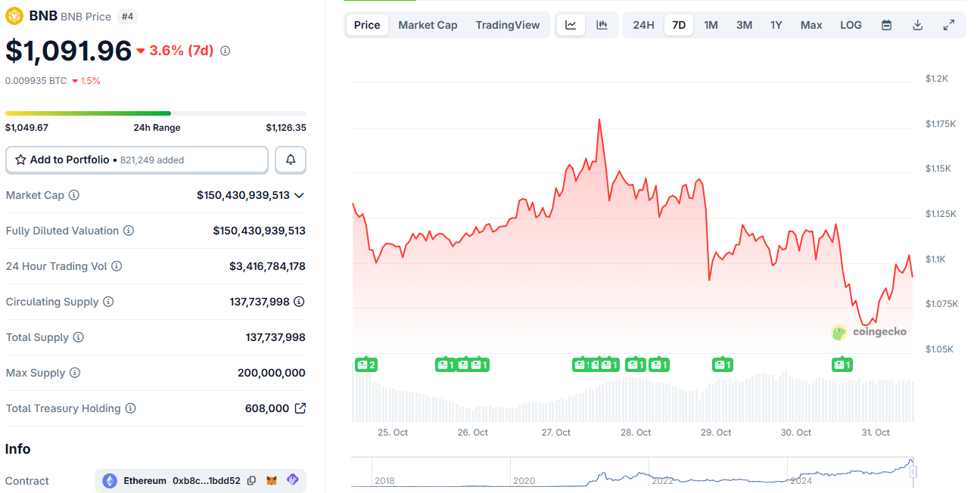Add BNB to Portfolio
Viewport: 980px width, 493px height.
(136, 160)
